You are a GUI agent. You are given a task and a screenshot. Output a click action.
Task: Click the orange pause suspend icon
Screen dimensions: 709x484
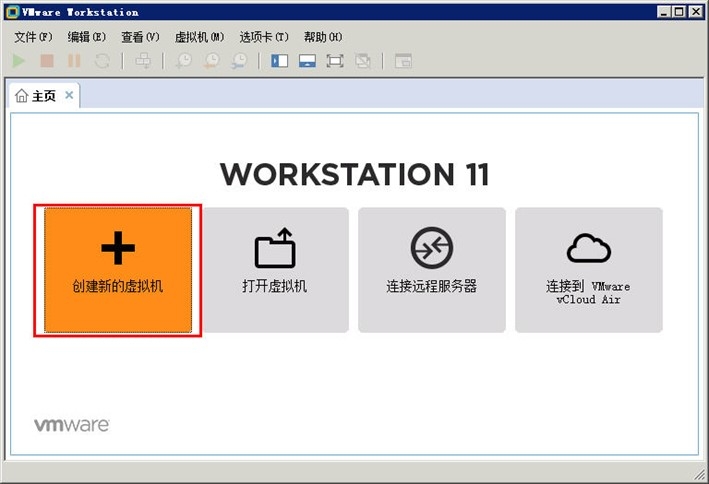(x=74, y=61)
